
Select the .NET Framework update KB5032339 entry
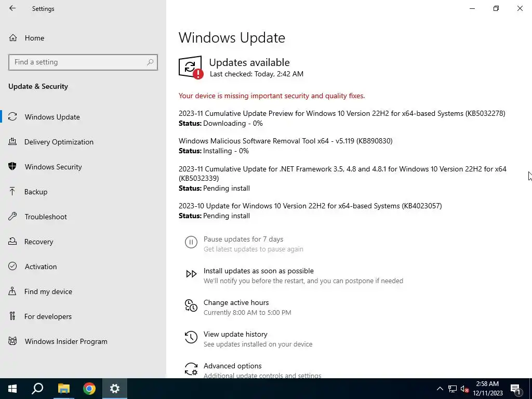point(343,174)
